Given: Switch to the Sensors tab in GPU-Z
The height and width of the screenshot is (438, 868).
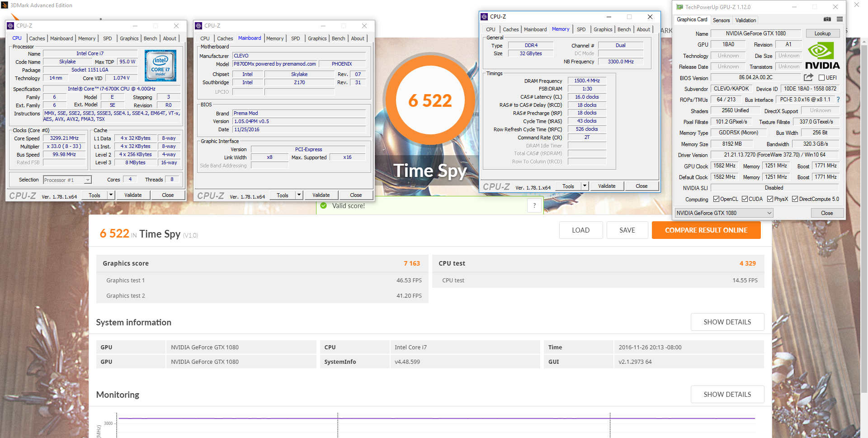Looking at the screenshot, I should [721, 20].
